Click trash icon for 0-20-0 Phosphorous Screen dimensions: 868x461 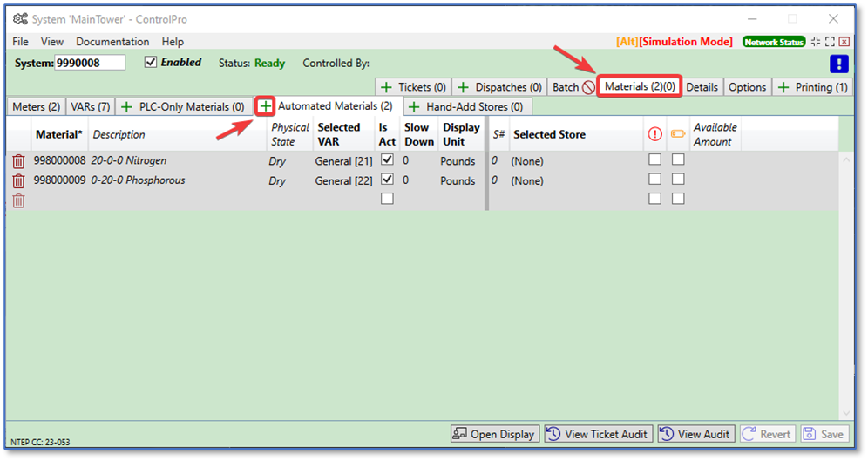pyautogui.click(x=18, y=181)
